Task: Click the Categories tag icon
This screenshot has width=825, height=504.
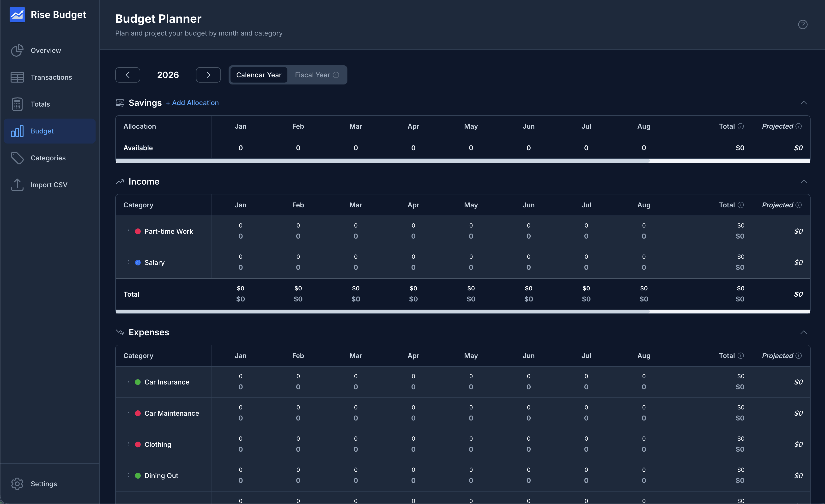Action: (x=17, y=158)
